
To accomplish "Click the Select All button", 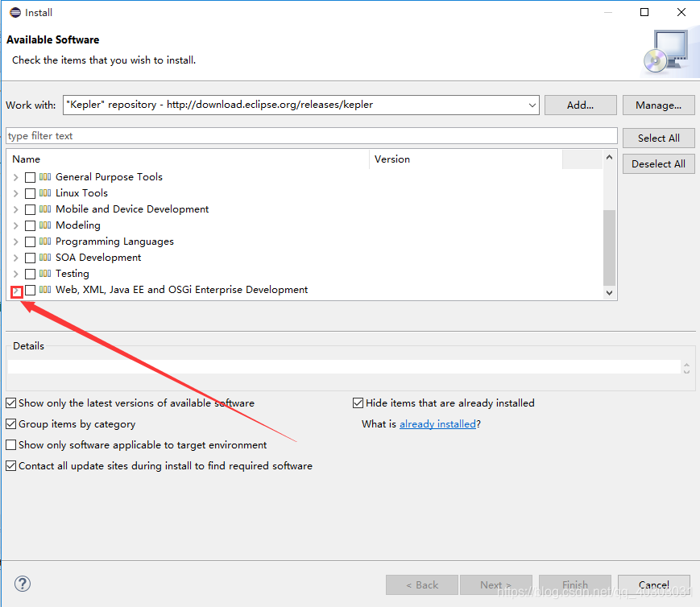I will [x=658, y=138].
